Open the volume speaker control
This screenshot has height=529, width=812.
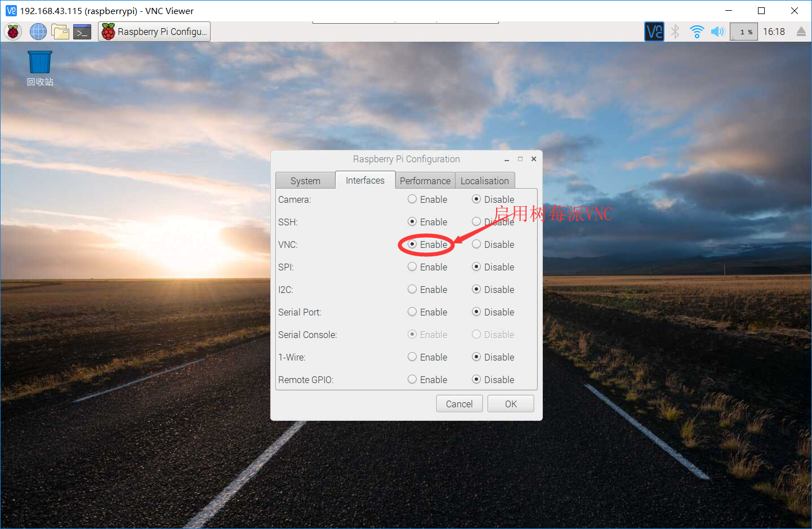[717, 32]
